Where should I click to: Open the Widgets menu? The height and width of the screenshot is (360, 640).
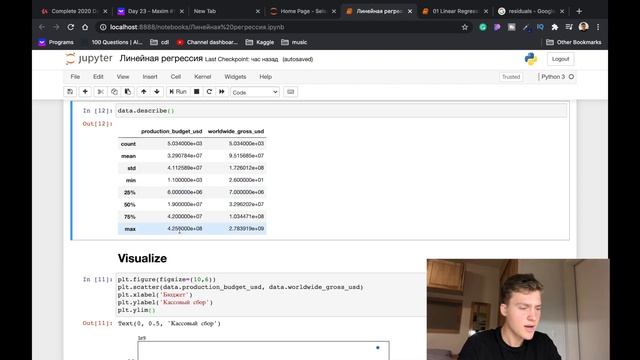pos(235,77)
